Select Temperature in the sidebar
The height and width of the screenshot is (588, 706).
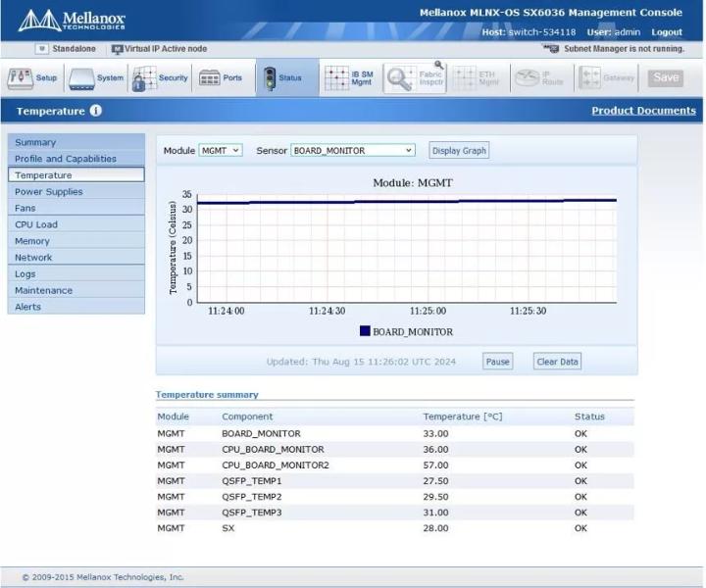76,175
